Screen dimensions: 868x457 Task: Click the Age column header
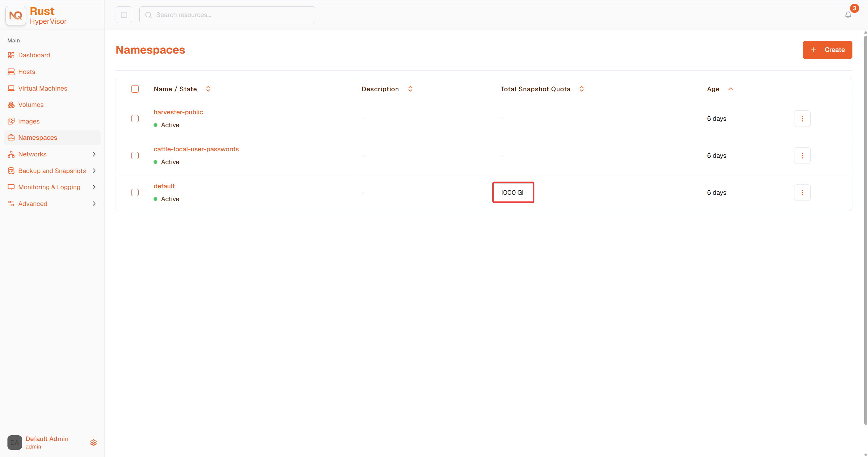pos(713,89)
